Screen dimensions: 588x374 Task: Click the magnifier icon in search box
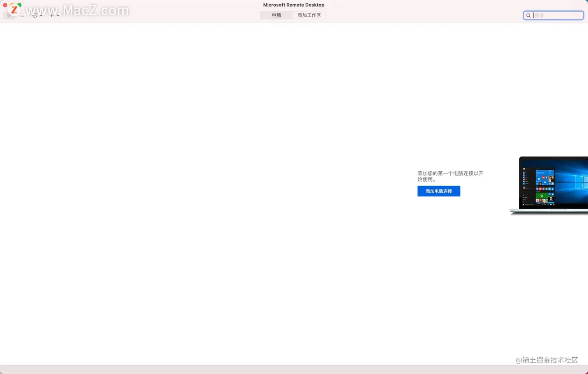(528, 16)
